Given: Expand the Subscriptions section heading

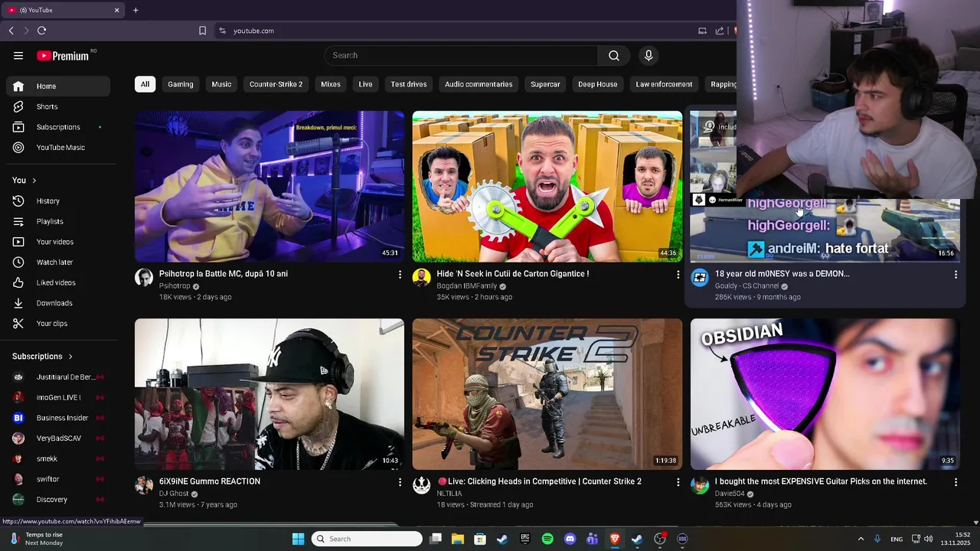Looking at the screenshot, I should [x=42, y=357].
